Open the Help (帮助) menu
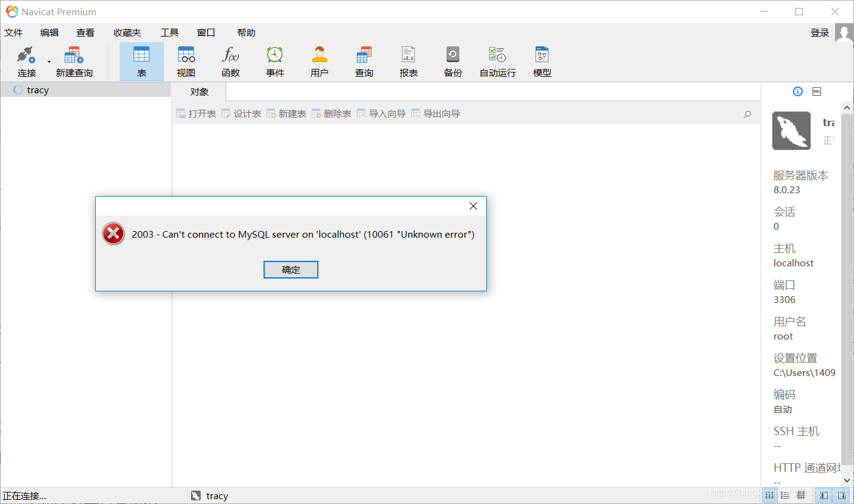Viewport: 854px width, 504px height. (246, 33)
